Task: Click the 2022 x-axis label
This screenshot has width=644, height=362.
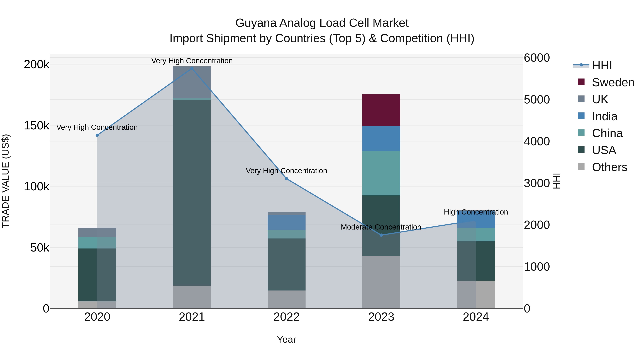Action: tap(287, 317)
